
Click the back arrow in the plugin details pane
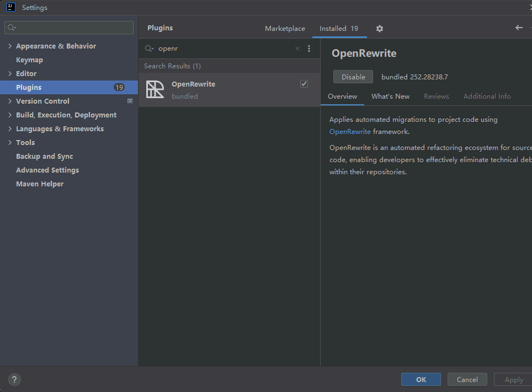click(x=518, y=27)
